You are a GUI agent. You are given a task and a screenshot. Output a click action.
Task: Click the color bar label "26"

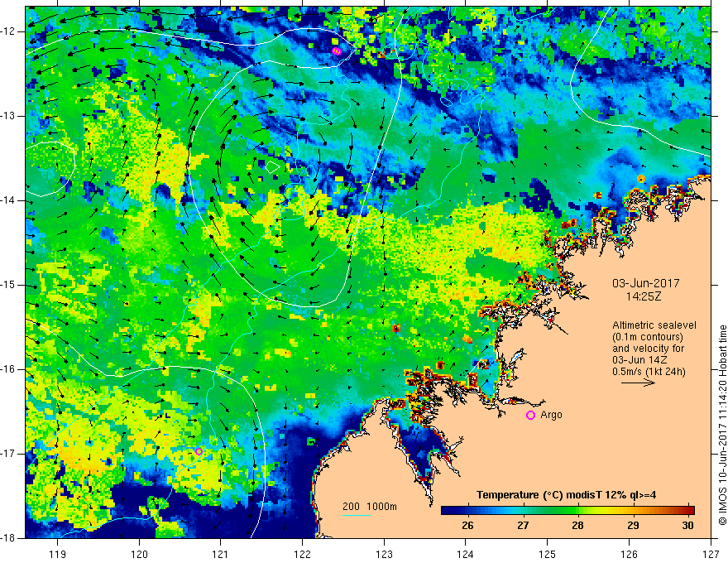(467, 526)
